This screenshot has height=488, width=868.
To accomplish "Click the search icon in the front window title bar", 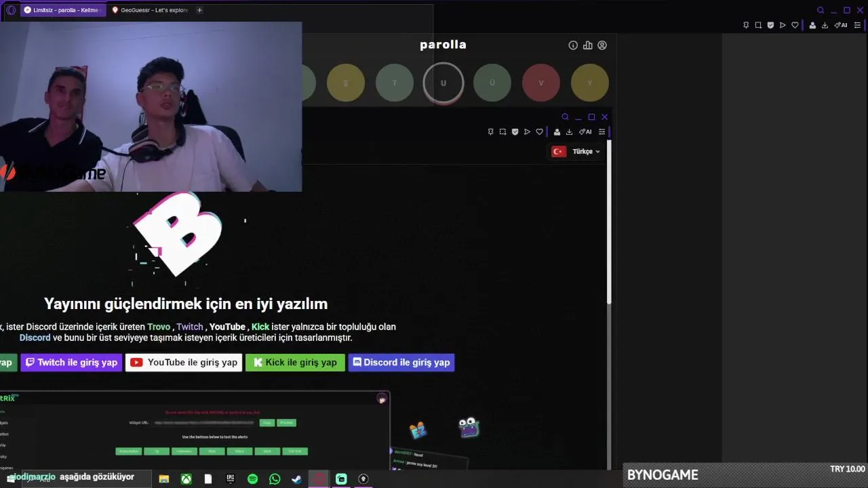I will tap(565, 117).
